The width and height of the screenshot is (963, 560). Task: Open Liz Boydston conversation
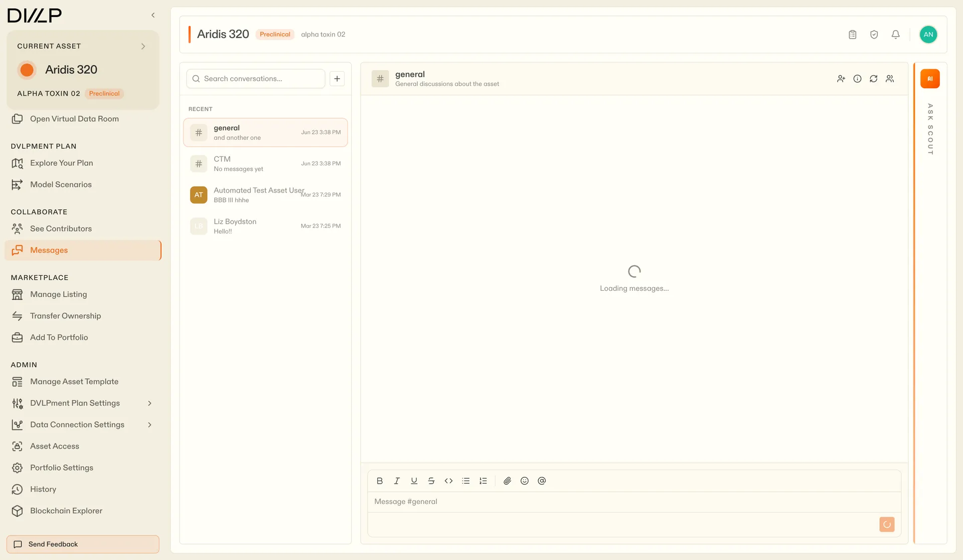(x=265, y=226)
